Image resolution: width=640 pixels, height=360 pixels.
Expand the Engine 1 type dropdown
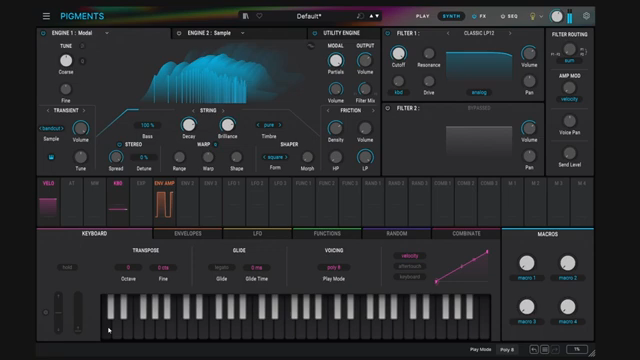pos(107,33)
